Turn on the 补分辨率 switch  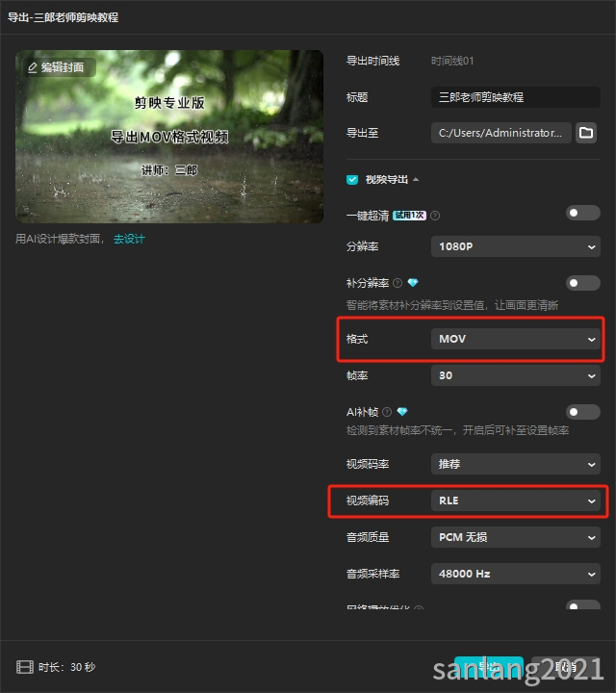pyautogui.click(x=583, y=283)
